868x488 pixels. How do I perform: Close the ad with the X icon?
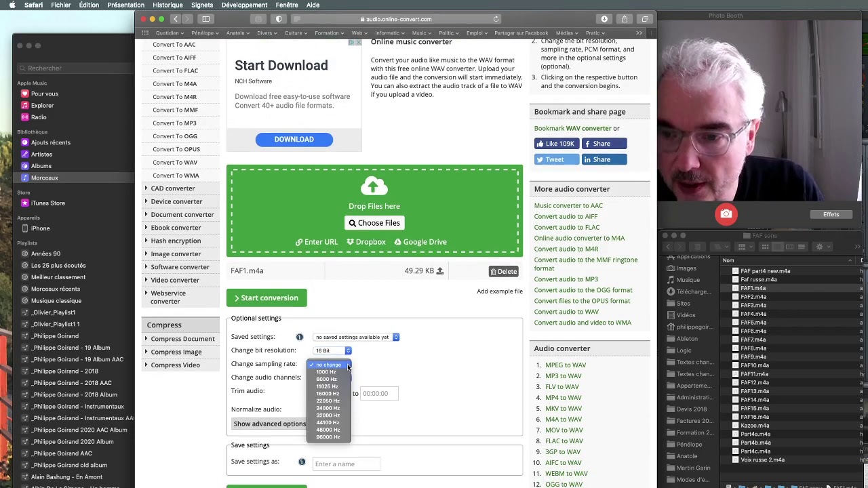(358, 43)
